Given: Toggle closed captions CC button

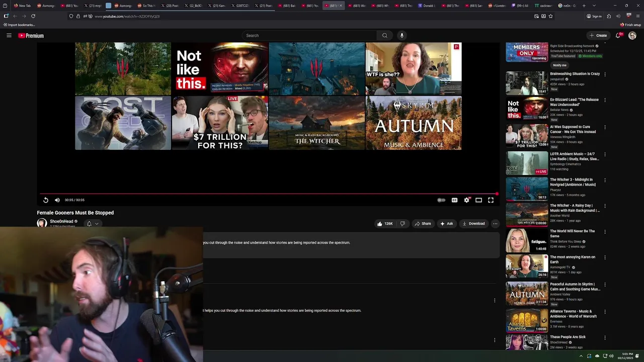Looking at the screenshot, I should 454,200.
